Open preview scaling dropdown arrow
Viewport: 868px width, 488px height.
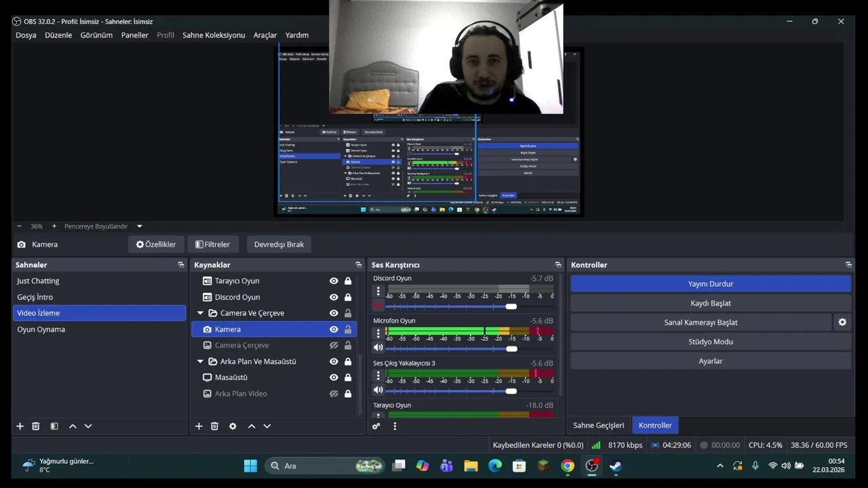pos(140,226)
